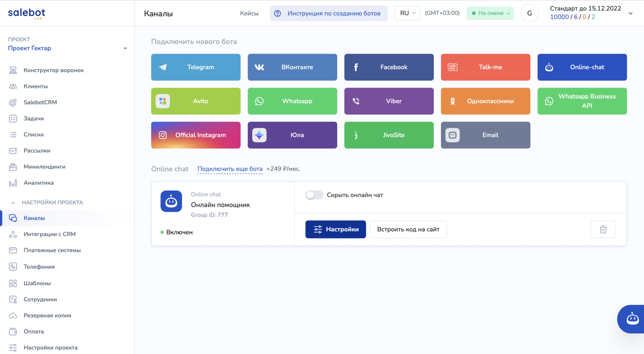644x354 pixels.
Task: Connect the JivoSite channel
Action: [x=389, y=135]
